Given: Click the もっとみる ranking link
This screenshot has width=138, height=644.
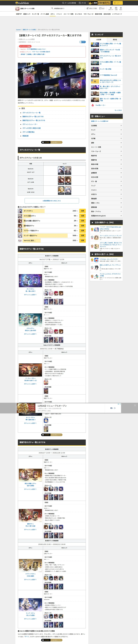Looking at the screenshot, I should tap(118, 110).
